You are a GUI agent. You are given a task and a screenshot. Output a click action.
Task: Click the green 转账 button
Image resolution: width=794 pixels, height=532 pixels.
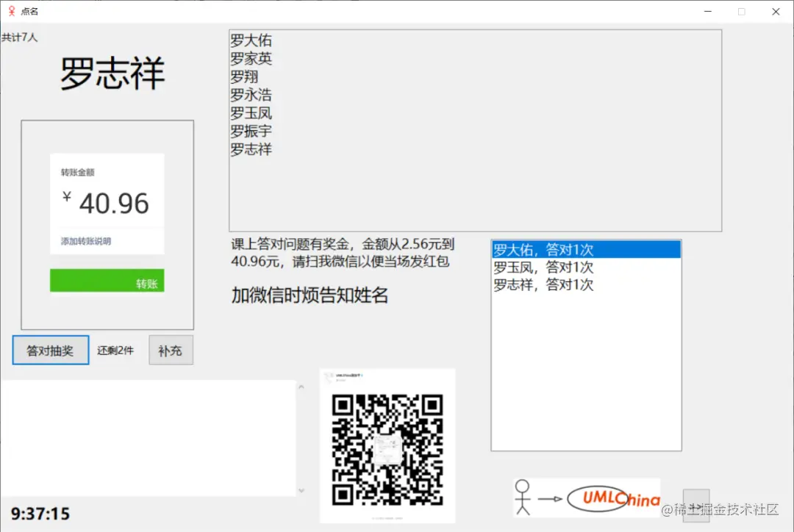107,281
